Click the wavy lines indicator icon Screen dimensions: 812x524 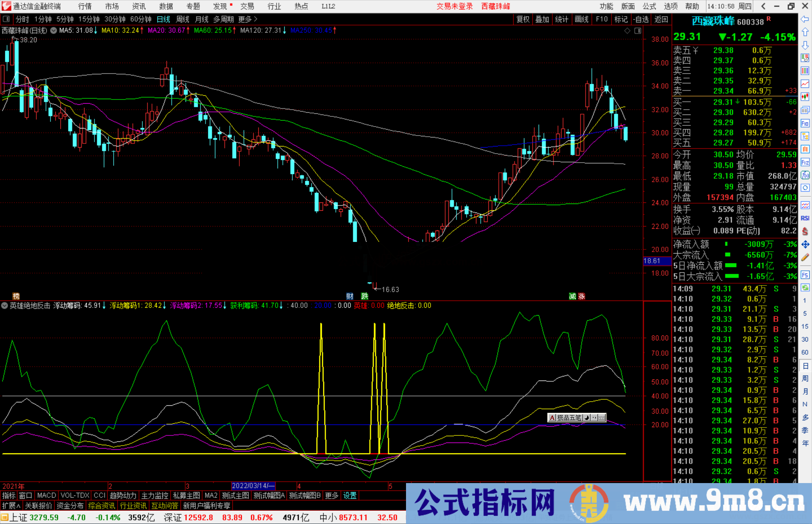tap(805, 205)
